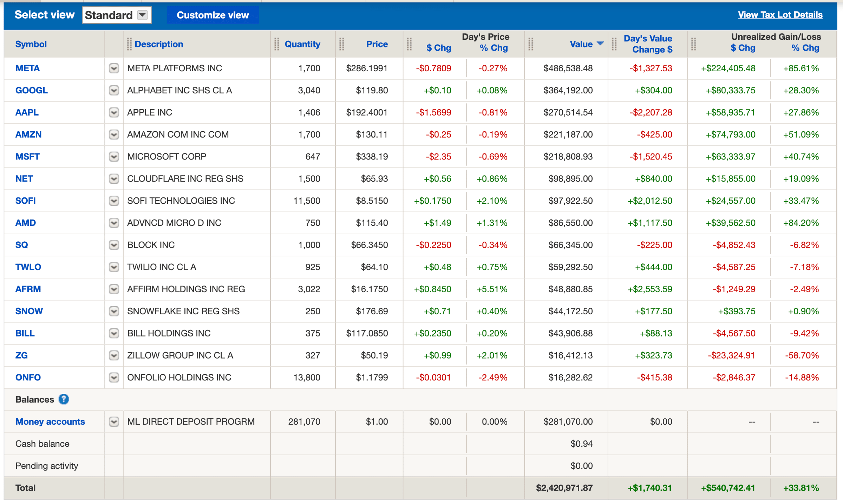
Task: Click the Balances help question-mark icon
Action: click(x=64, y=399)
